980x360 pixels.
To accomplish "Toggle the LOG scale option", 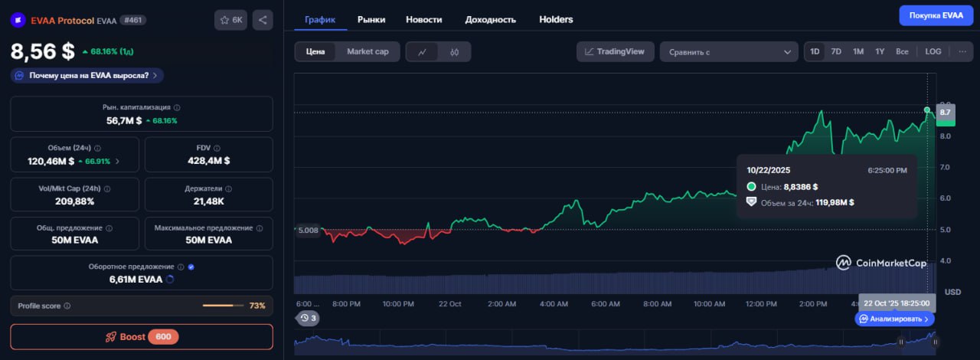I will 933,51.
